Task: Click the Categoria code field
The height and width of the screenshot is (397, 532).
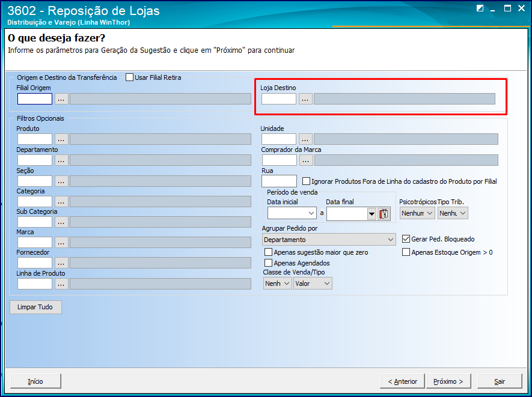Action: [35, 201]
